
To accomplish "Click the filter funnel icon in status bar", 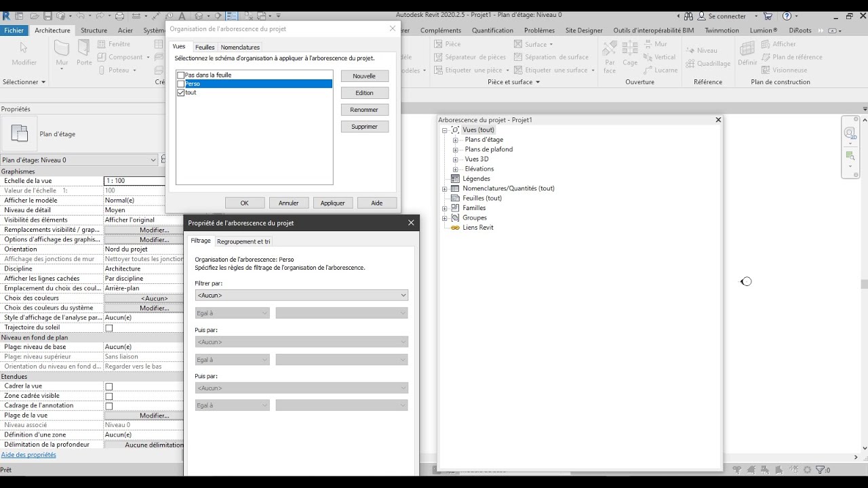I will (x=820, y=470).
